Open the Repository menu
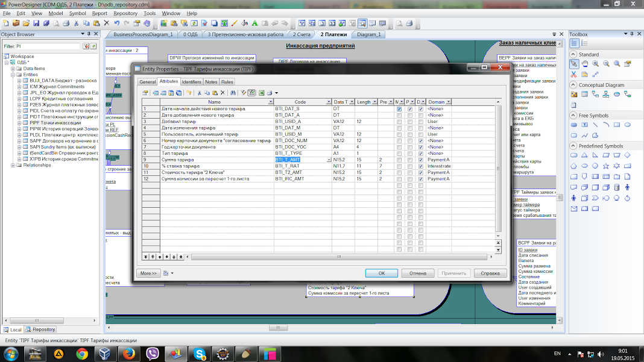This screenshot has height=362, width=644. pos(125,13)
